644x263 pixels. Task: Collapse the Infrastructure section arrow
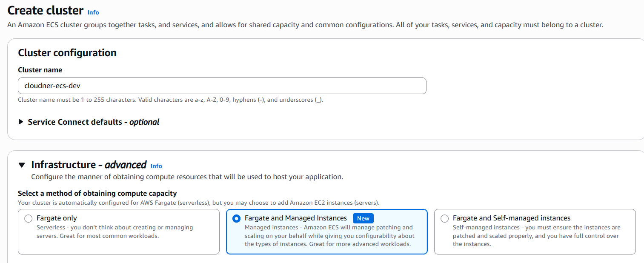click(x=22, y=165)
